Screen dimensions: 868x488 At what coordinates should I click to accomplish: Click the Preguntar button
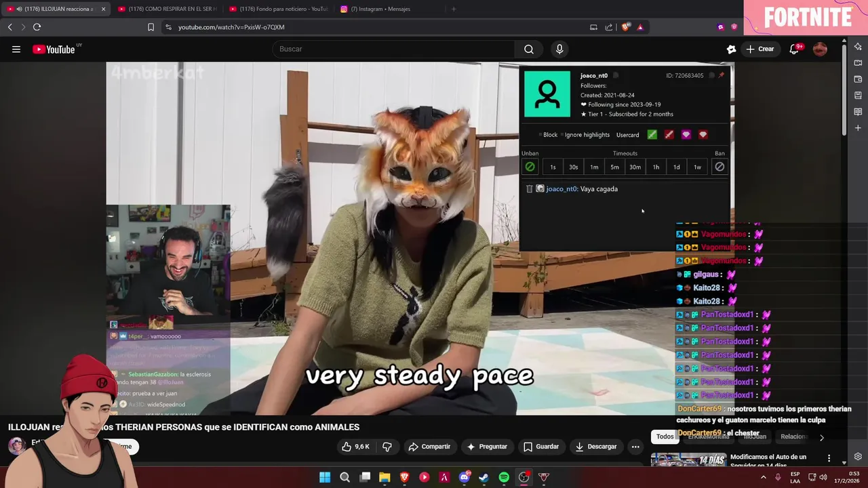point(486,447)
